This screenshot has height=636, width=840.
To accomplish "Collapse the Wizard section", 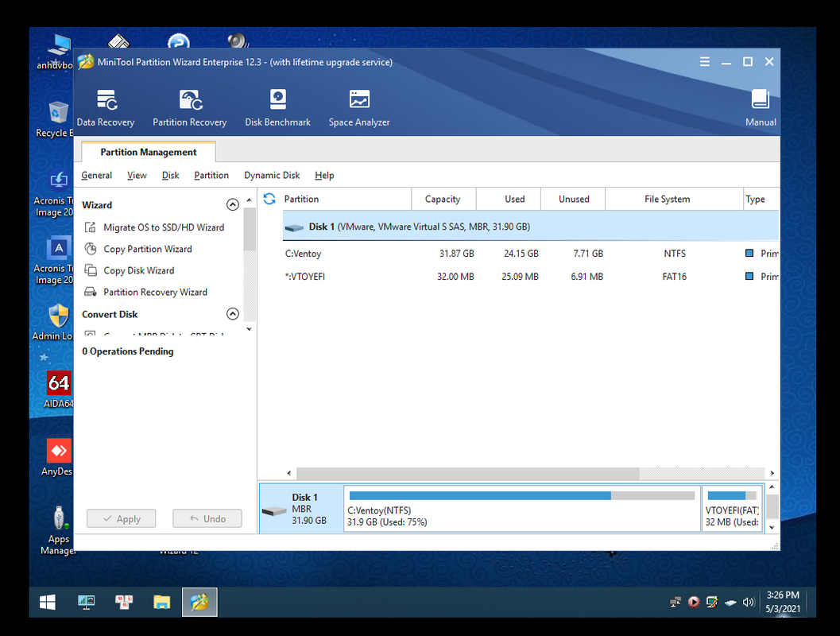I will tap(233, 204).
